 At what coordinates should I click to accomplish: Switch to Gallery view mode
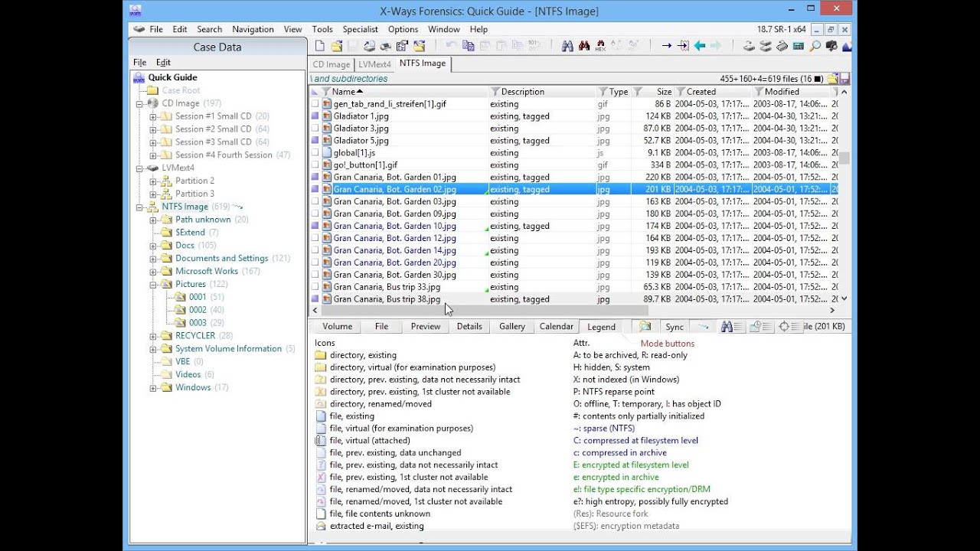(x=512, y=326)
